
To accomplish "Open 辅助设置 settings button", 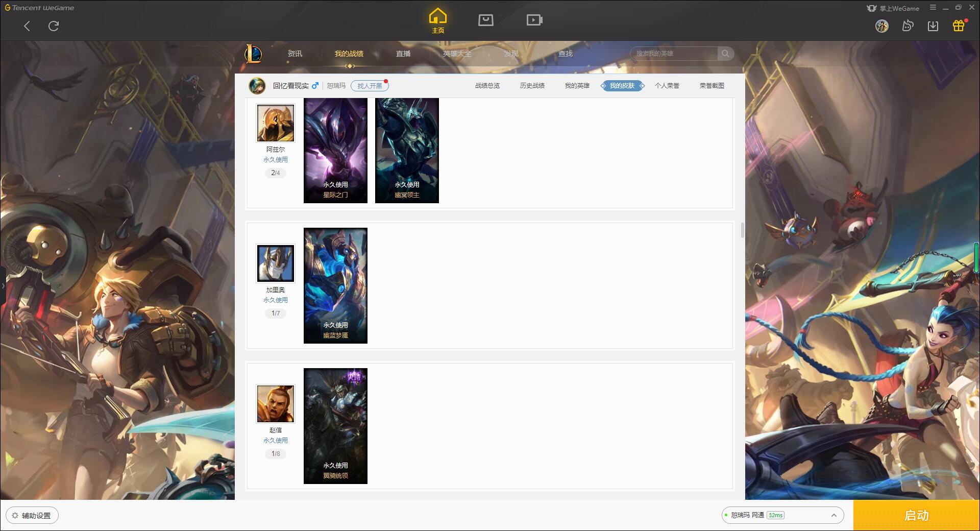I will tap(32, 516).
